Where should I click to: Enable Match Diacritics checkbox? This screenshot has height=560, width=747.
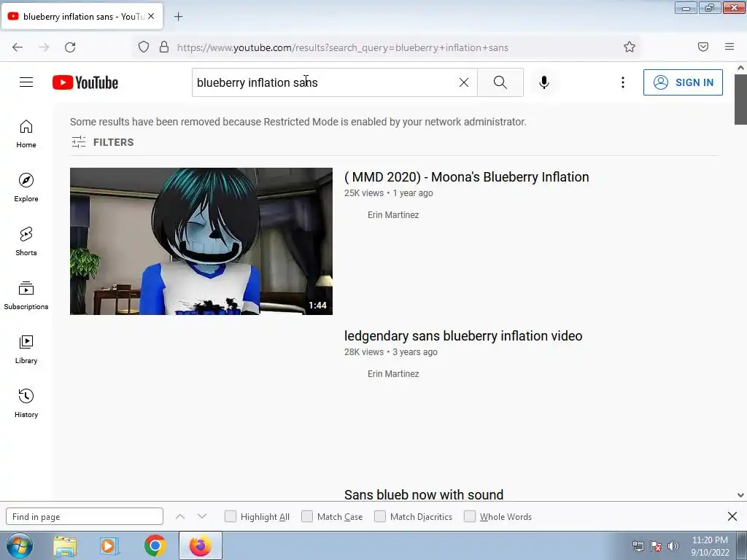point(380,517)
